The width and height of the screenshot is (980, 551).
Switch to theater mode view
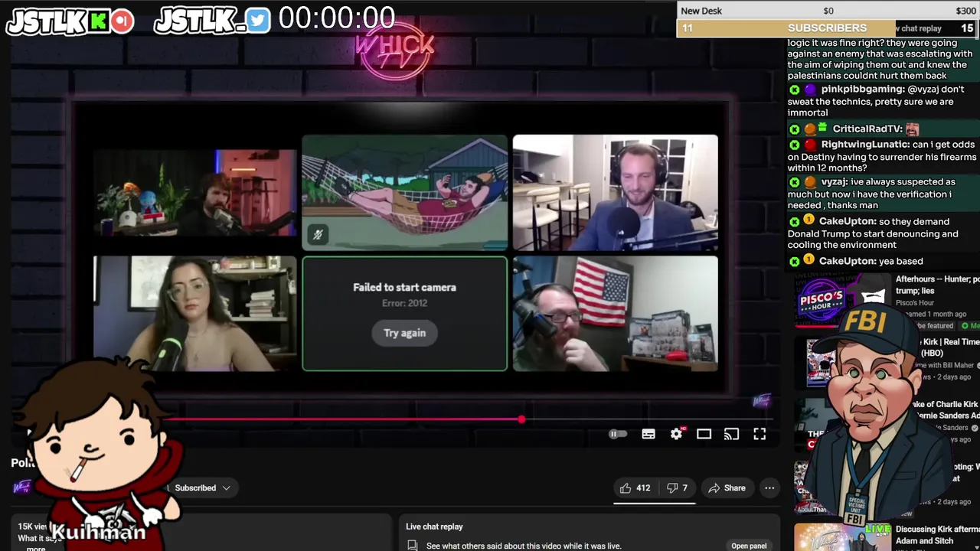click(x=704, y=435)
